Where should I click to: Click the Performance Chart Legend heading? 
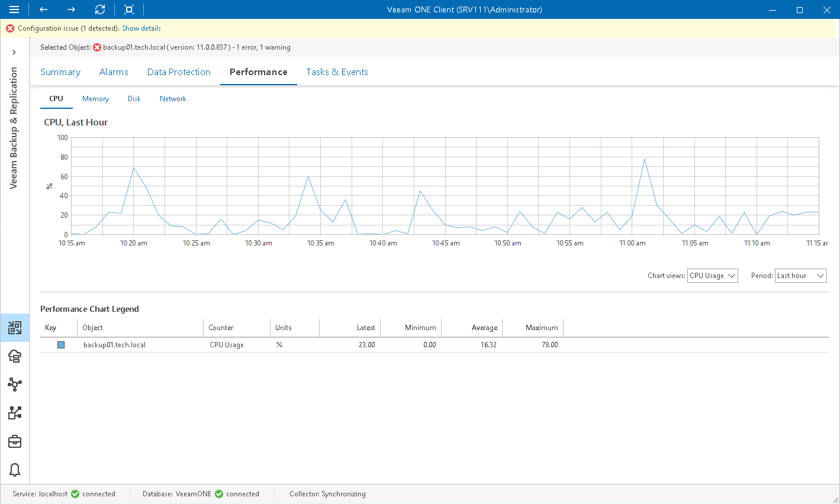click(89, 309)
